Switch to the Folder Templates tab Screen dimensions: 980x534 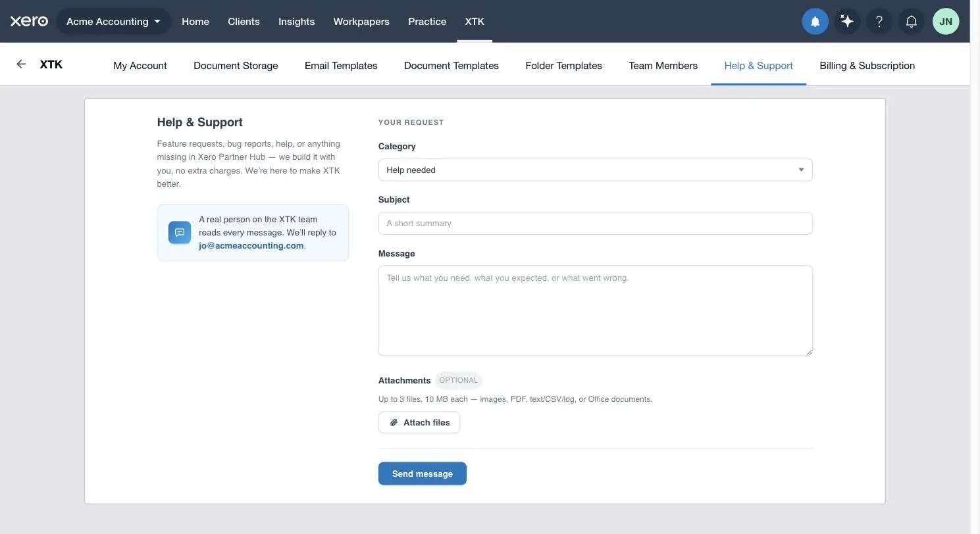[563, 65]
